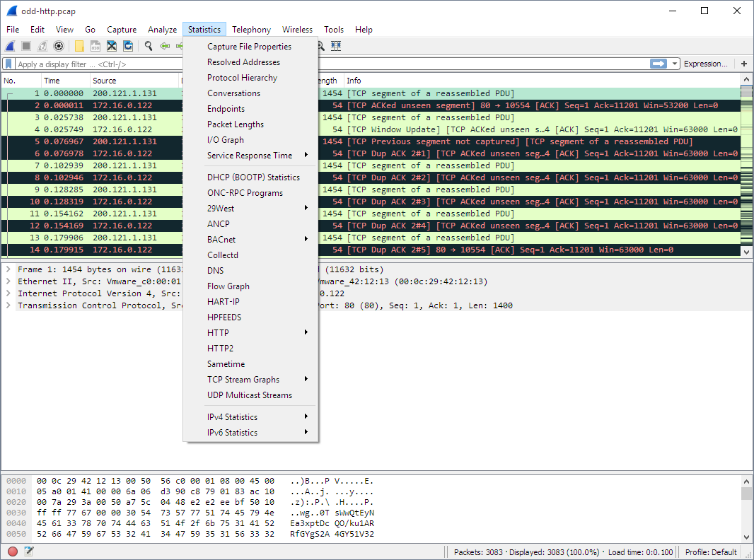
Task: Close the capture file with the X icon
Action: click(112, 46)
